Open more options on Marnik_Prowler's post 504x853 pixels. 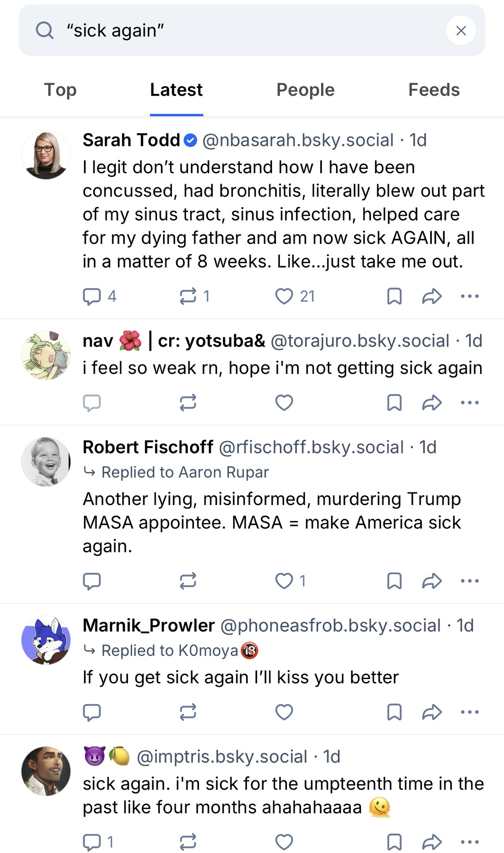pos(470,712)
